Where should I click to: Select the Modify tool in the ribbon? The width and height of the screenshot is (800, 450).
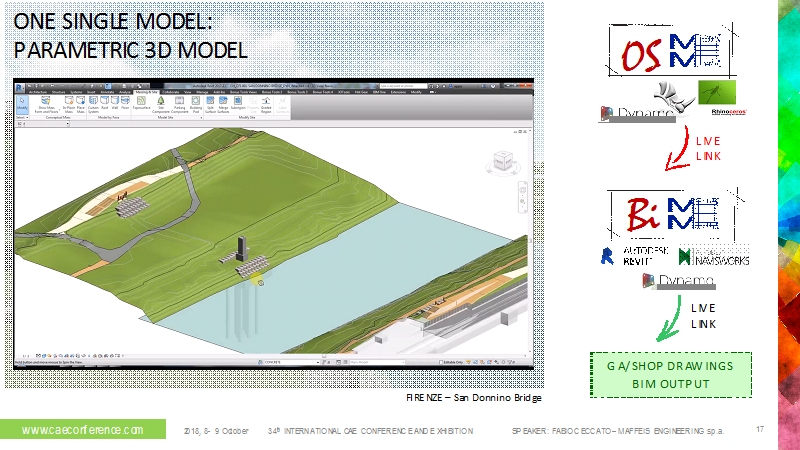pos(21,104)
